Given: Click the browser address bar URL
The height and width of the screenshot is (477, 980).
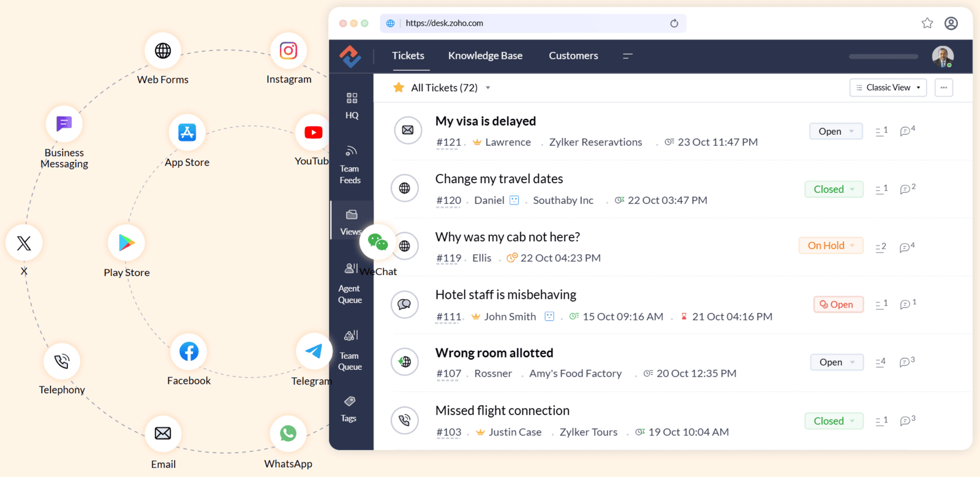Looking at the screenshot, I should (444, 23).
